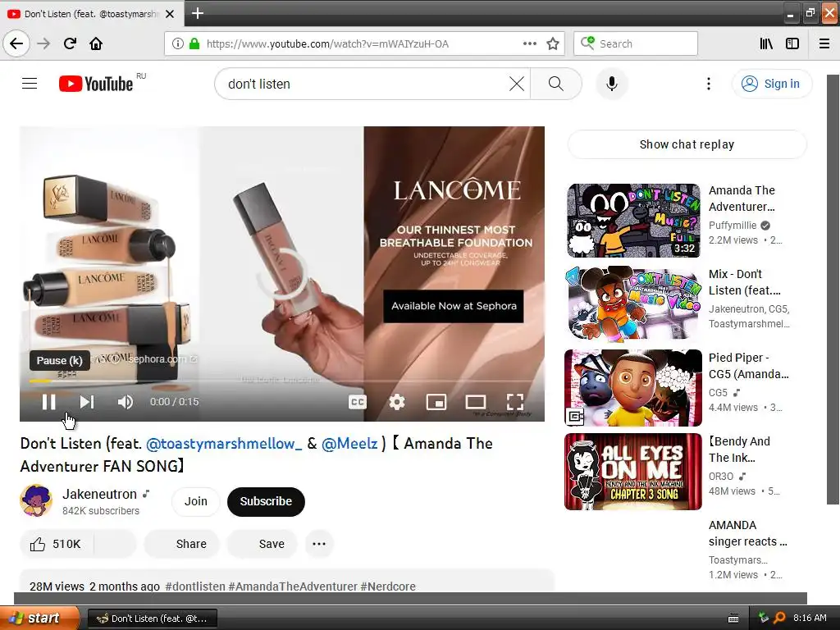The image size is (840, 630).
Task: Bookmark this page with the star
Action: pos(553,43)
